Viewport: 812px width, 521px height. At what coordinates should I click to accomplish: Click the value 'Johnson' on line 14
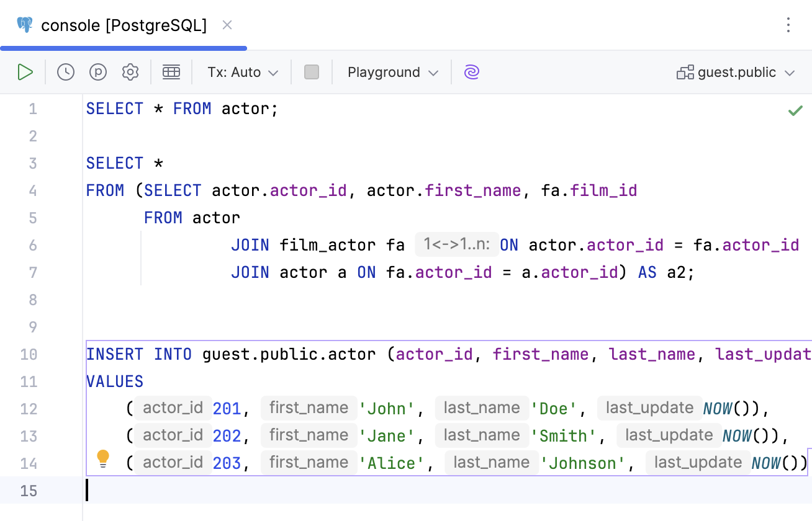point(582,463)
